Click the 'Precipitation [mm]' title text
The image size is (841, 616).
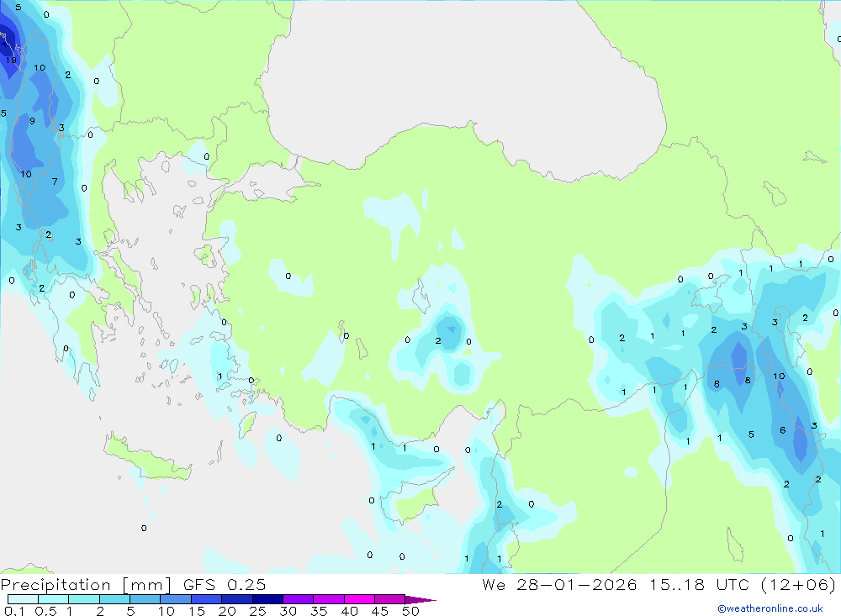click(86, 585)
